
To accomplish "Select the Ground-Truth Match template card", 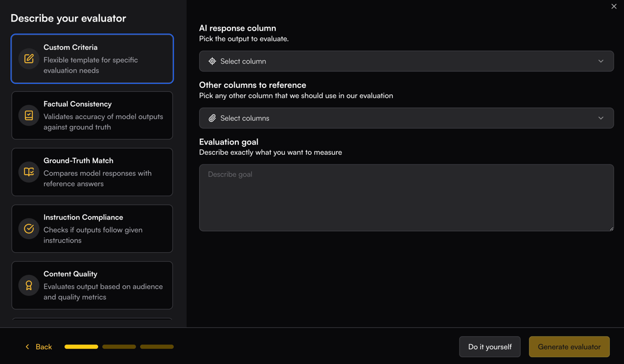I will click(92, 172).
